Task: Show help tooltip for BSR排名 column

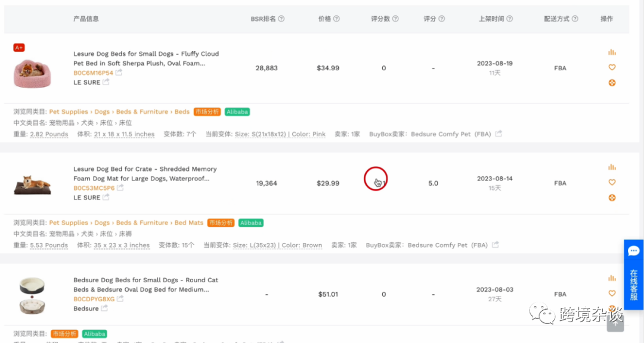Action: pos(281,19)
